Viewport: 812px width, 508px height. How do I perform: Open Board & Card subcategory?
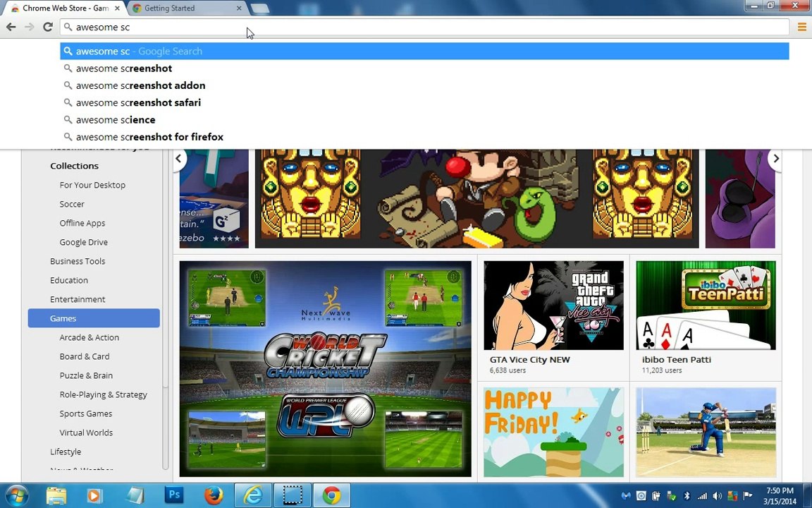coord(85,356)
